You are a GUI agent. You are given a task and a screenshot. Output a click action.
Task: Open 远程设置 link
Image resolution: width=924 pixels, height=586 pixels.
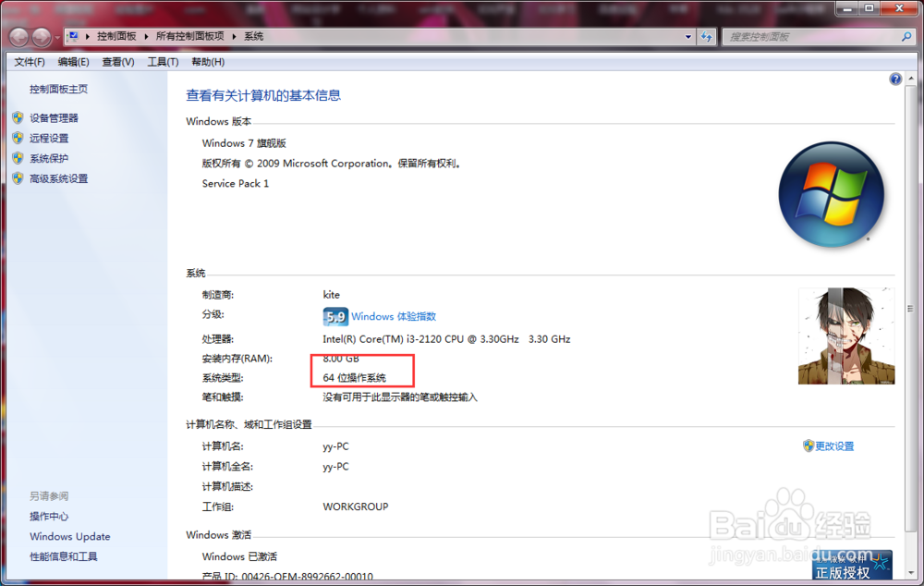49,138
